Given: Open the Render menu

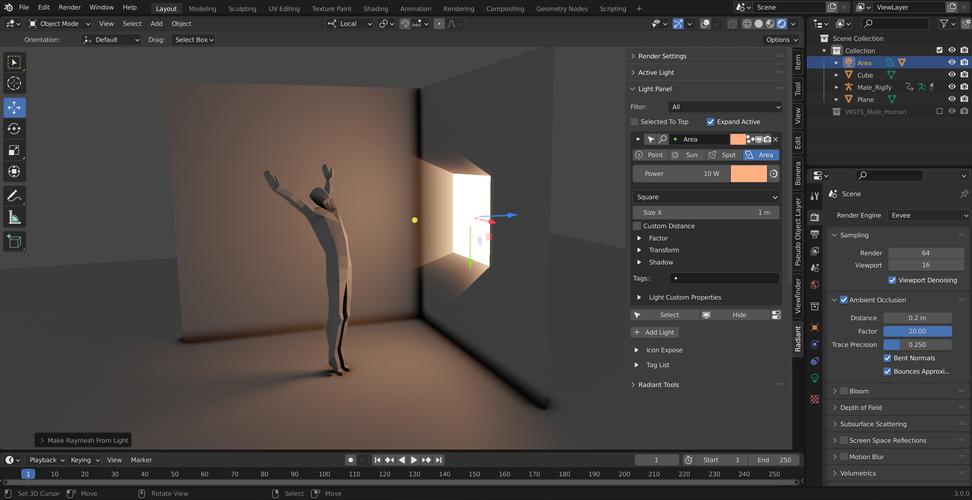Looking at the screenshot, I should point(69,7).
